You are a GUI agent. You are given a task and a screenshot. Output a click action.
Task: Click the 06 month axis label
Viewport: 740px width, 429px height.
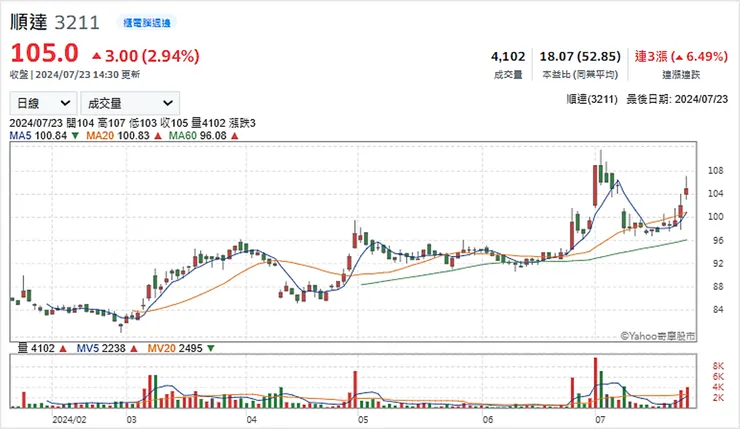pyautogui.click(x=488, y=420)
